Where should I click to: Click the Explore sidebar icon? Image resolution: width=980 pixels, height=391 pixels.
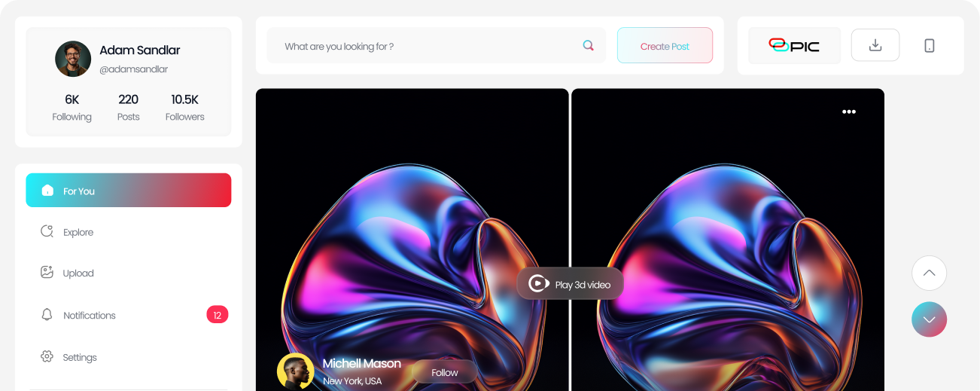pyautogui.click(x=47, y=232)
